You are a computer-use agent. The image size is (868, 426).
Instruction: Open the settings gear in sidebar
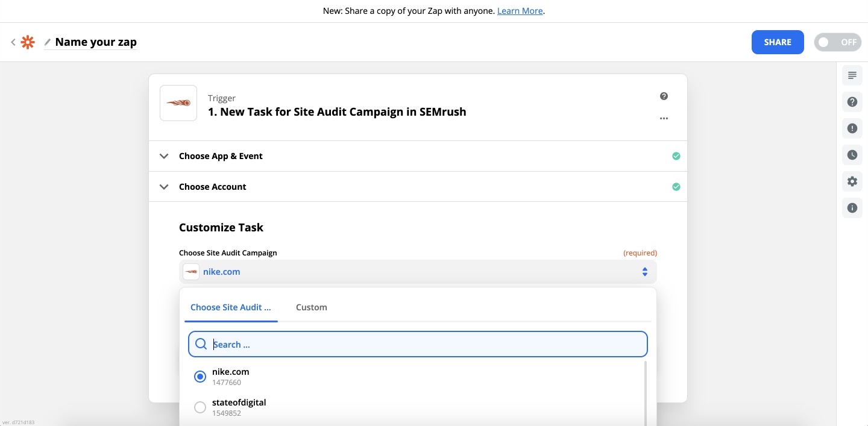click(x=852, y=181)
